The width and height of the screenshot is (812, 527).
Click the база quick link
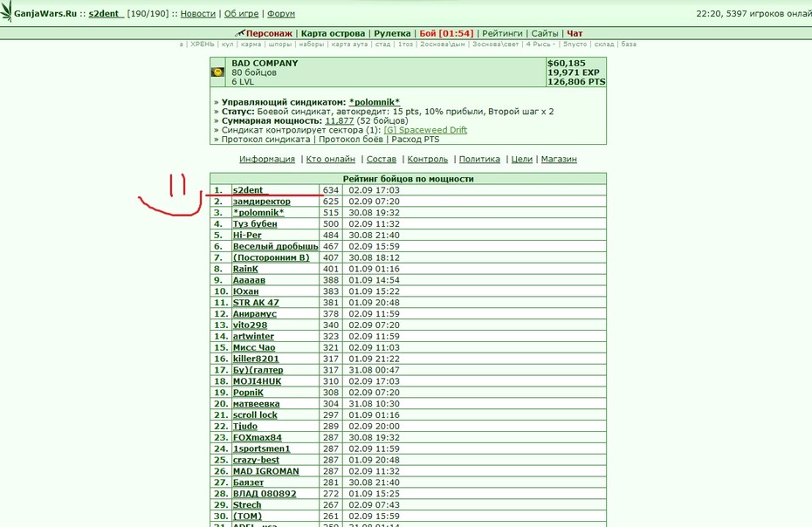(629, 44)
